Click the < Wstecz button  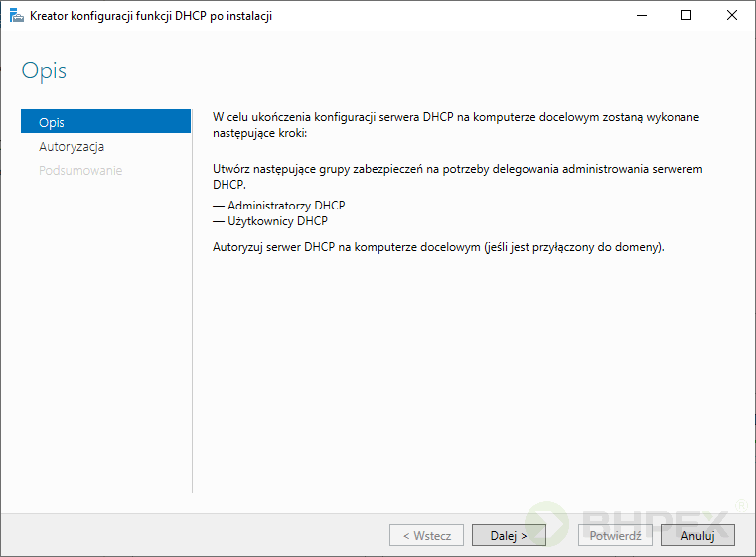pyautogui.click(x=426, y=535)
